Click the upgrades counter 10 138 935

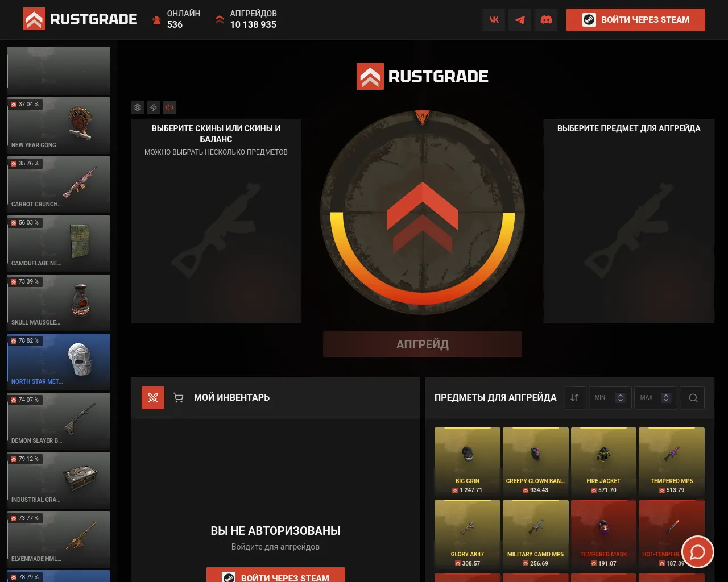tap(253, 25)
